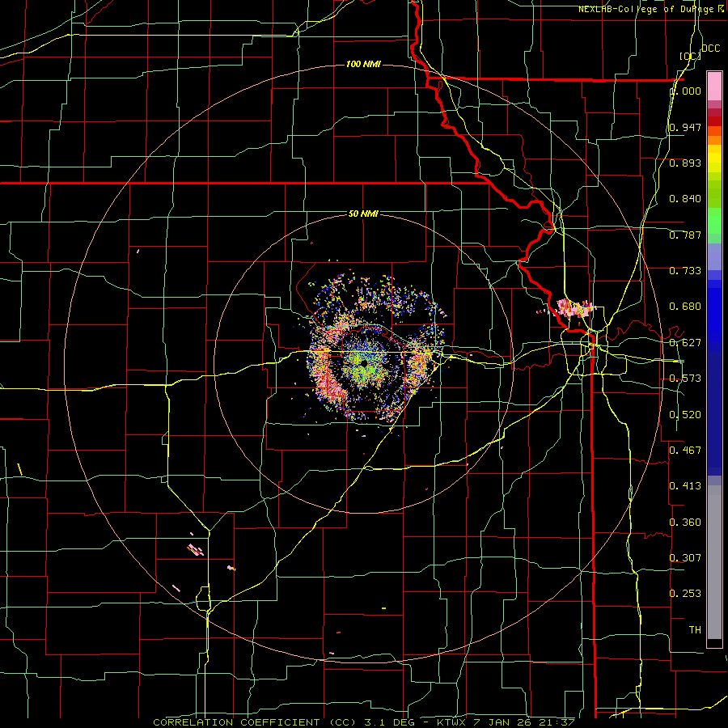
Task: Click the 50 NMI range ring label
Action: [363, 214]
